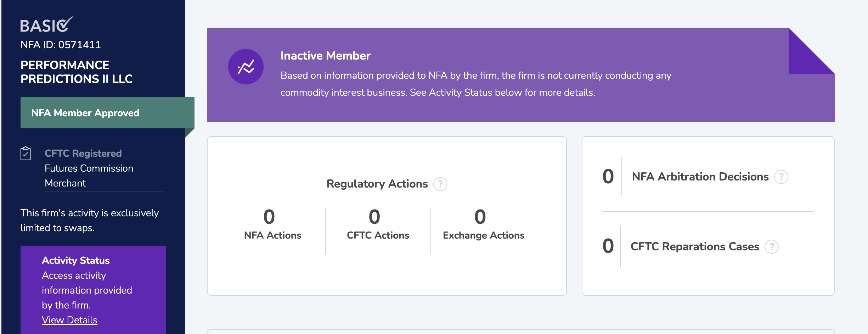Click the purple chart icon in Inactive Member banner
This screenshot has height=334, width=868.
pyautogui.click(x=245, y=66)
